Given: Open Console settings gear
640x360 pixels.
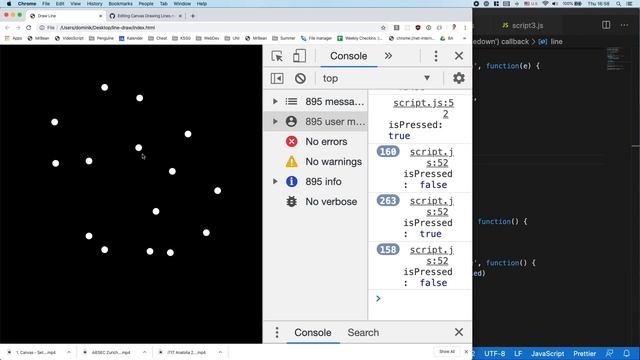Looking at the screenshot, I should click(459, 78).
